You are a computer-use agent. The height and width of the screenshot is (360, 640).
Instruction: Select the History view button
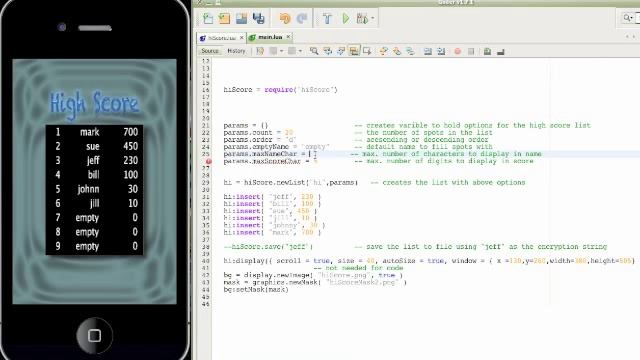pos(236,51)
